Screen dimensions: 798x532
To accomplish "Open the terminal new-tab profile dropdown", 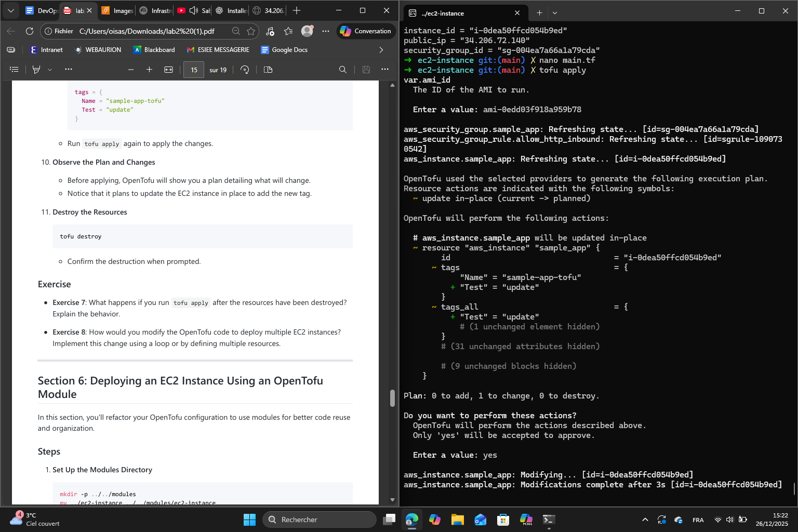I will tap(555, 13).
